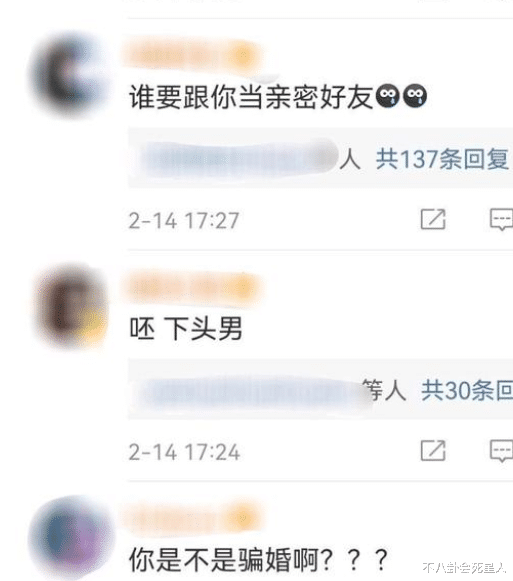Open the first commenter's blurred avatar
This screenshot has height=581, width=513.
click(69, 75)
